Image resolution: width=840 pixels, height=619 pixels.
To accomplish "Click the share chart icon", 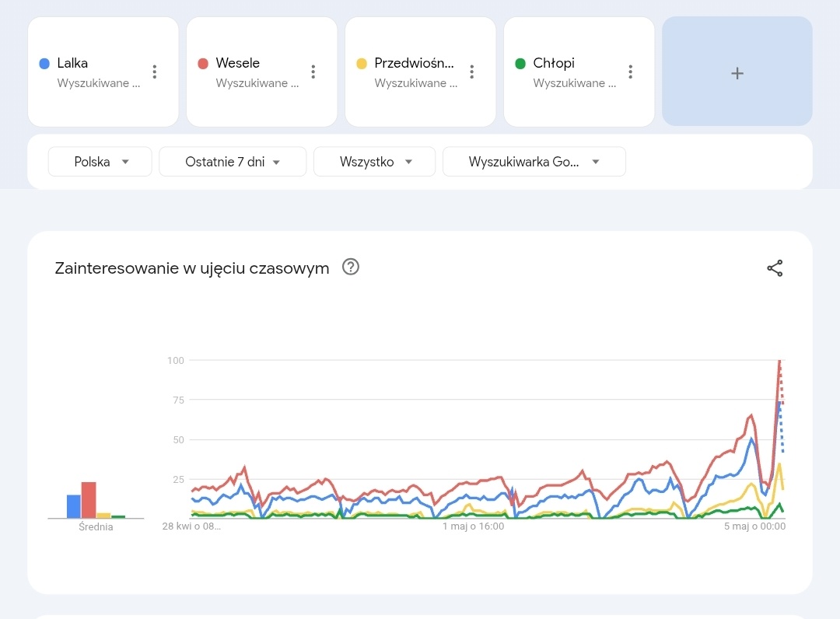I will click(775, 268).
